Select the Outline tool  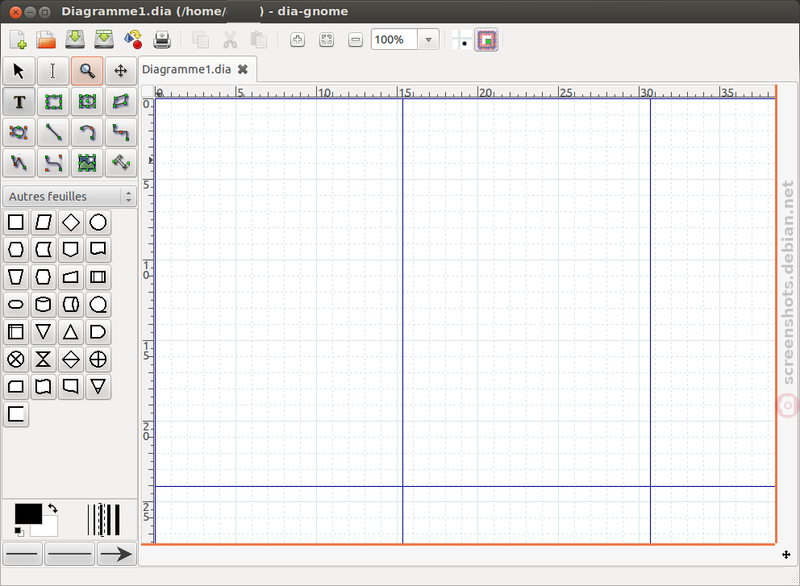tap(120, 163)
